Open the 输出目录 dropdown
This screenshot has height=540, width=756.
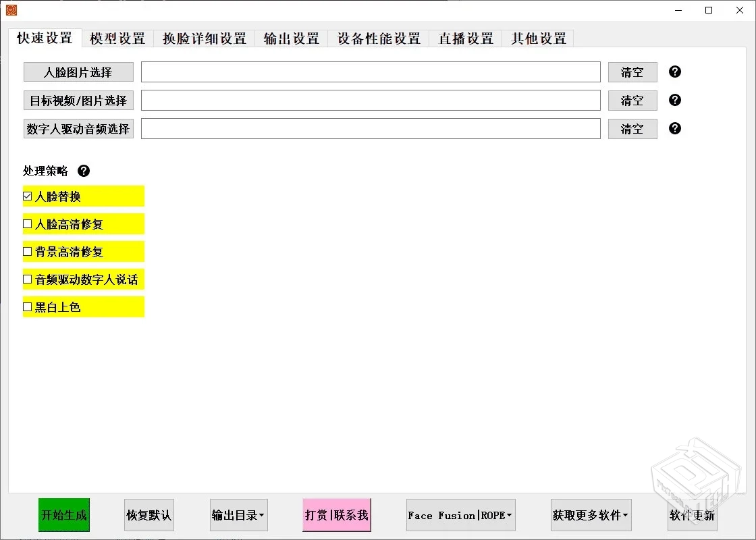(238, 514)
